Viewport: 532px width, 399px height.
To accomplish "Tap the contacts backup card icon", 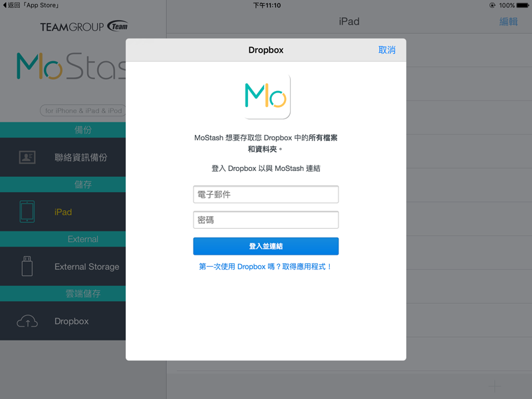I will pos(27,157).
